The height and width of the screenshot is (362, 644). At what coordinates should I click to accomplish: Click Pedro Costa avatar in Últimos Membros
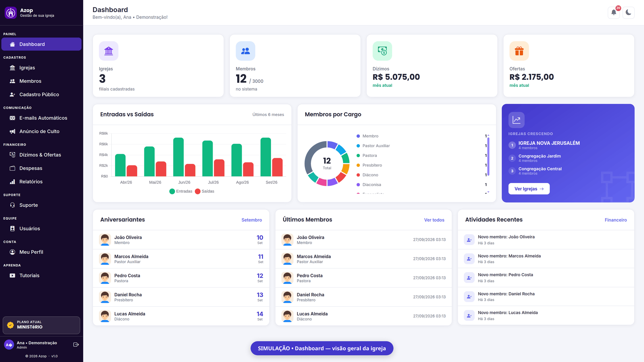[287, 278]
